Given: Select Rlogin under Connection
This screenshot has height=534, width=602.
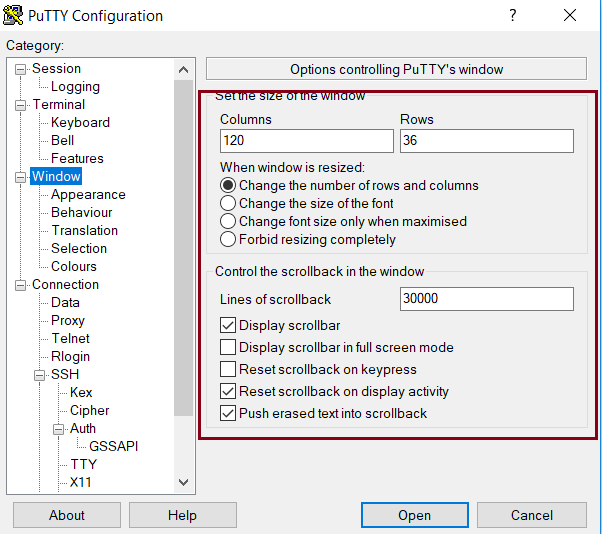Looking at the screenshot, I should pos(70,356).
